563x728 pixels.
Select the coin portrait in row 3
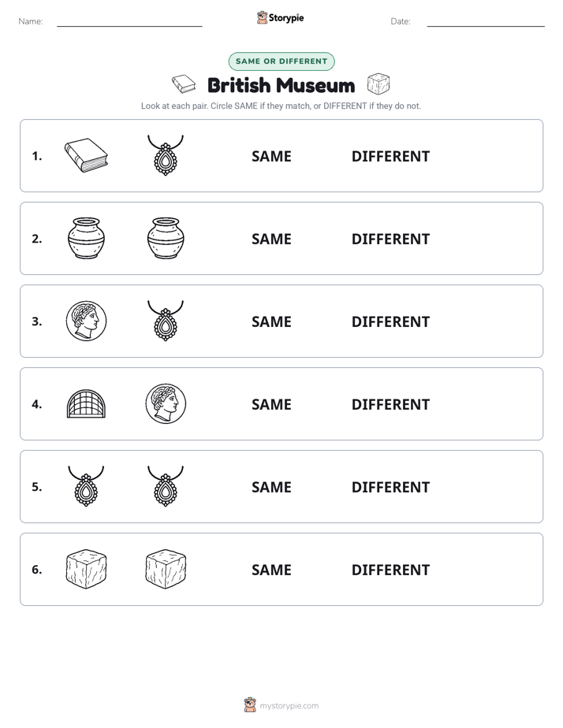(x=86, y=321)
